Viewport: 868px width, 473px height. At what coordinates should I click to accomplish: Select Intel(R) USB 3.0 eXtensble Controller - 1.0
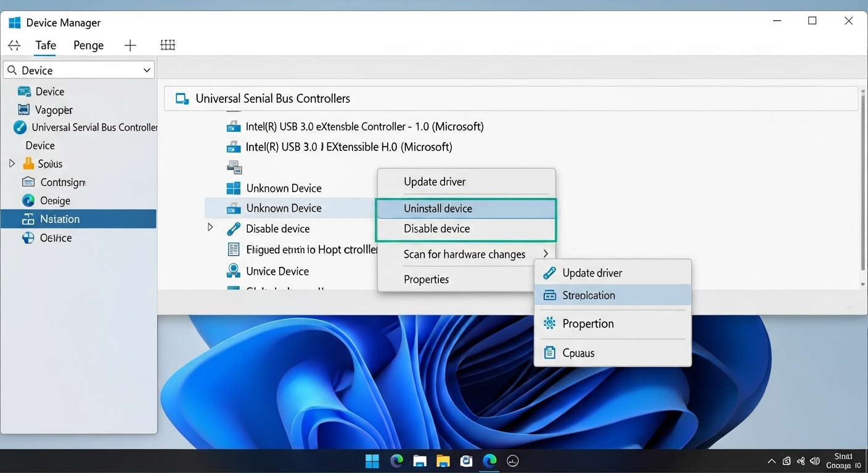[364, 126]
